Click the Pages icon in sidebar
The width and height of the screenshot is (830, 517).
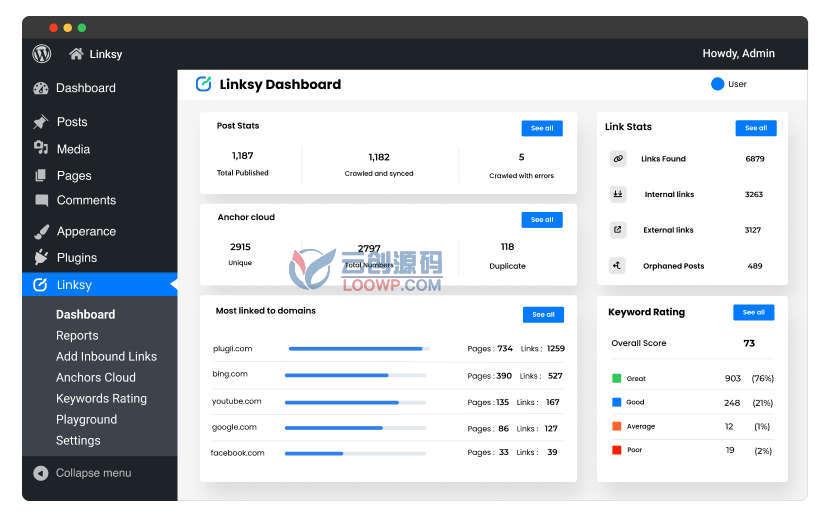click(41, 175)
